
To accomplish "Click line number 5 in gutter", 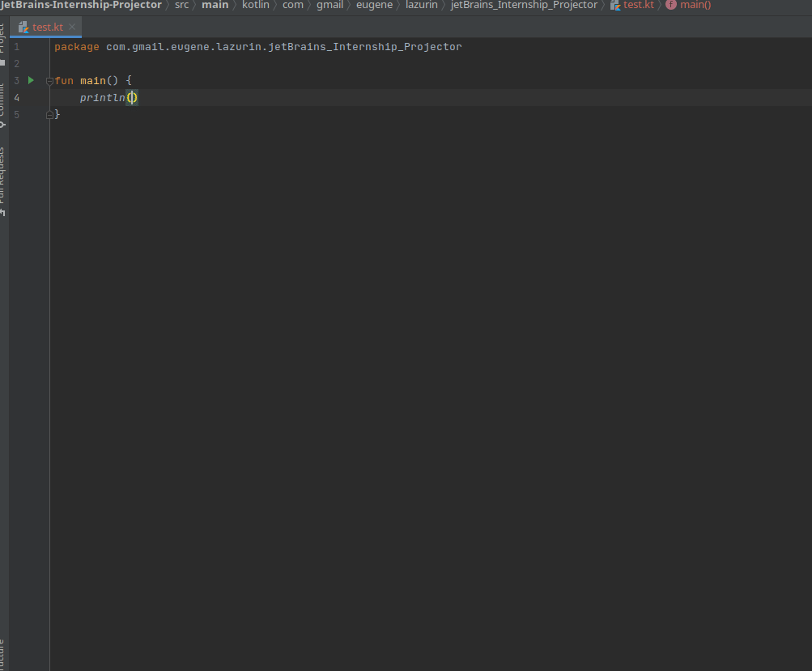I will tap(16, 114).
